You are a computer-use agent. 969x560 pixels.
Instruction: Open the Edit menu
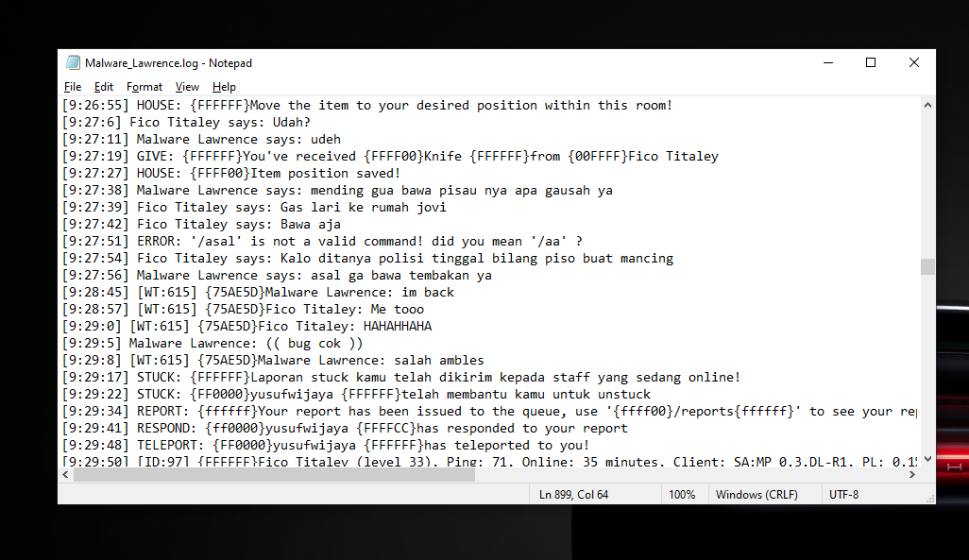(x=103, y=87)
